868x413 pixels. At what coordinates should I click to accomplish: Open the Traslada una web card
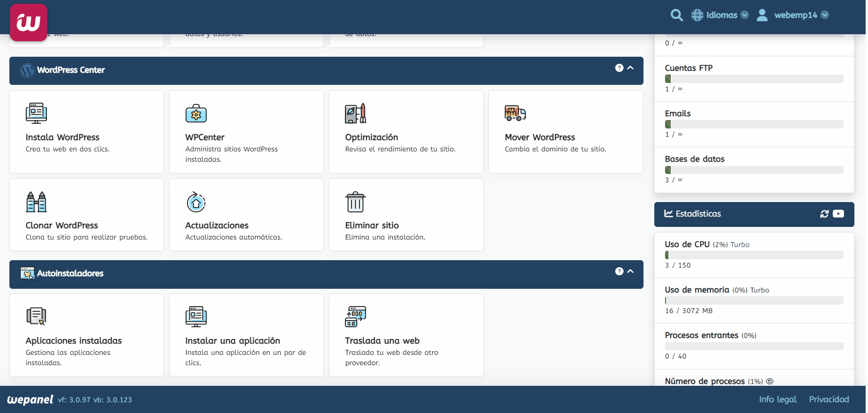(406, 335)
